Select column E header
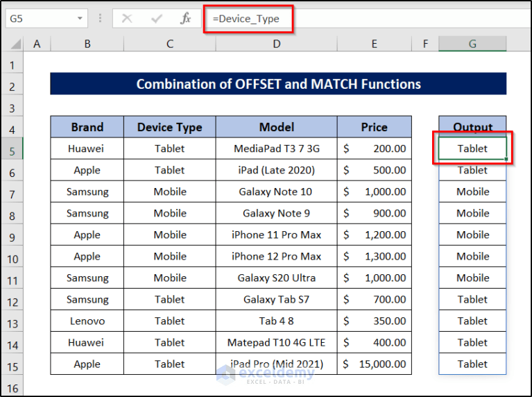Viewport: 532px width, 397px height. coord(375,44)
